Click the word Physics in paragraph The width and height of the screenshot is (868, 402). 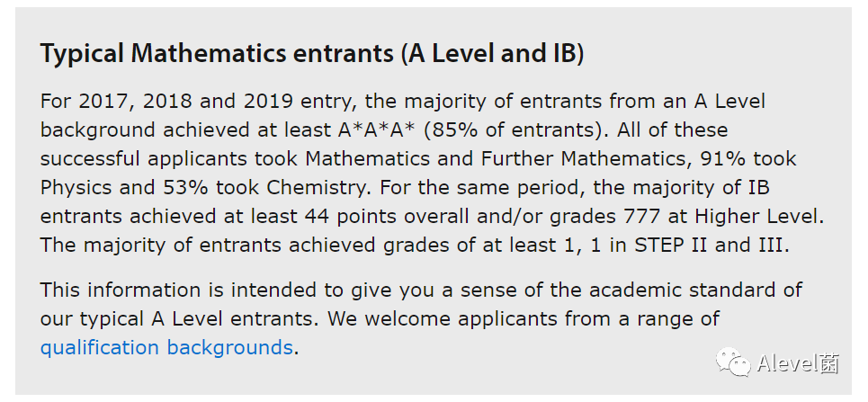point(76,187)
